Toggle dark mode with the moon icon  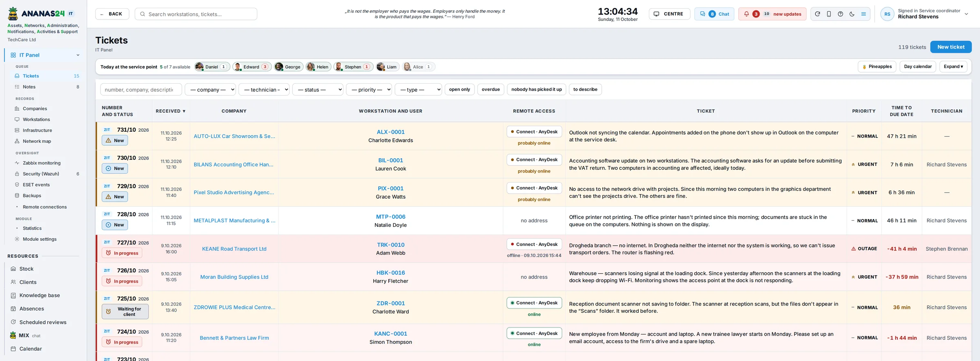coord(852,14)
